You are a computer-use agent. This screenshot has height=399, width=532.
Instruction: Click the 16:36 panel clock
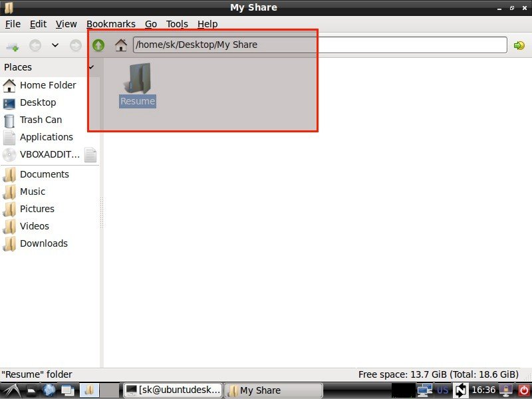pyautogui.click(x=483, y=390)
